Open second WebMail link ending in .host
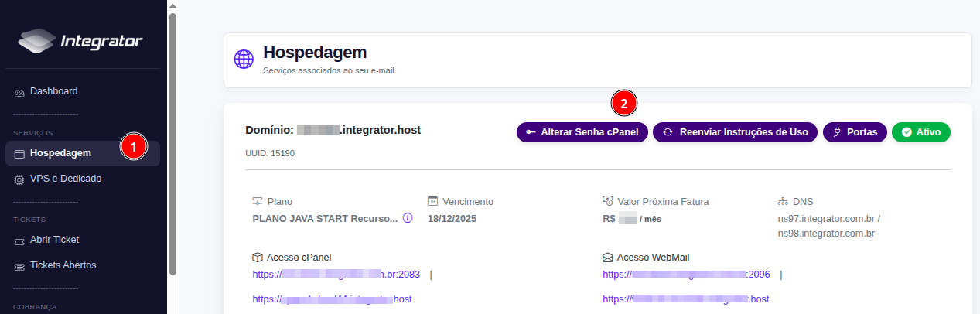 pos(686,299)
